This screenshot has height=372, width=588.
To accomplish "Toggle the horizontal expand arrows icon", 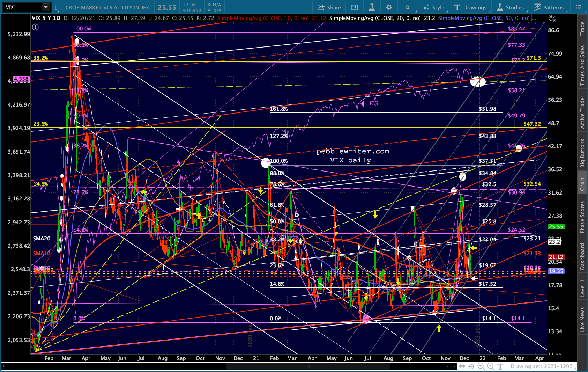I will [x=462, y=366].
